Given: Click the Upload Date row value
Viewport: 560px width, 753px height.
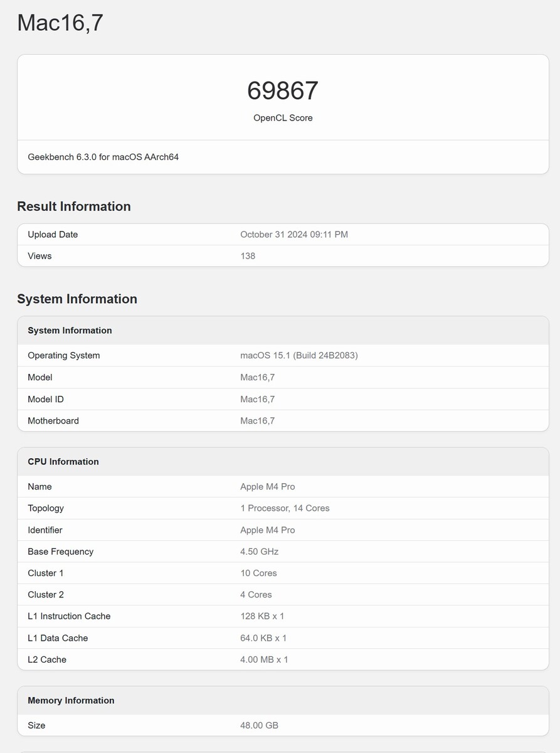Looking at the screenshot, I should pyautogui.click(x=293, y=235).
